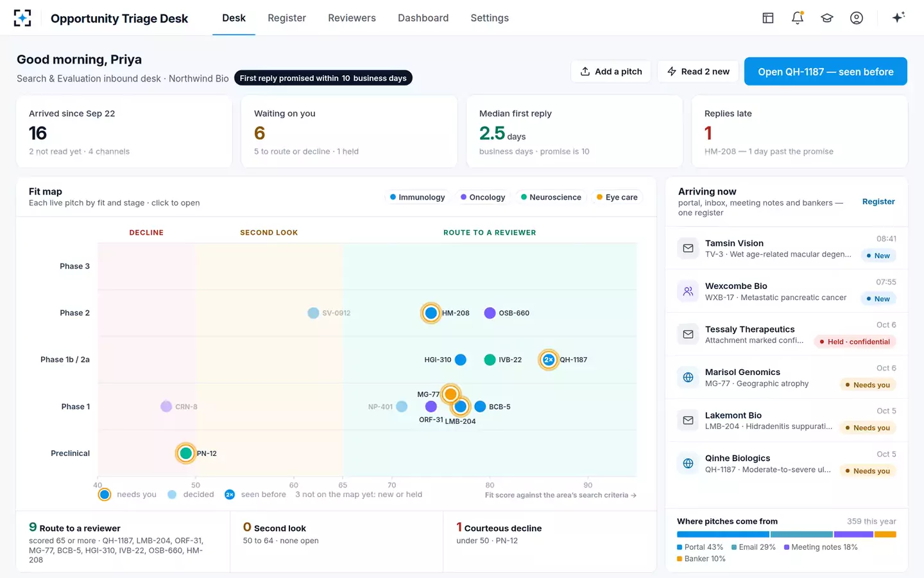Image resolution: width=924 pixels, height=578 pixels.
Task: Click Open QH-1187 — seen before button
Action: [825, 71]
